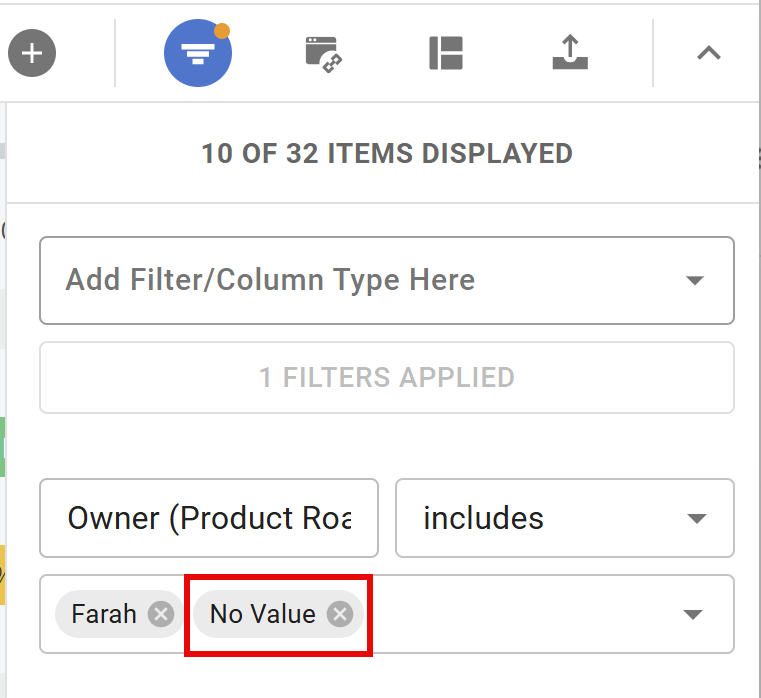Remove the No Value filter chip
The width and height of the screenshot is (761, 698).
(340, 614)
